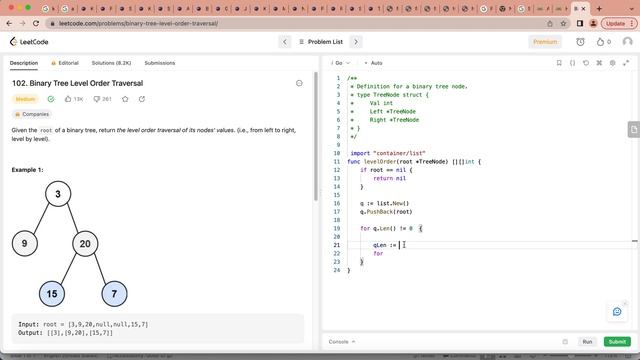The height and width of the screenshot is (360, 640).
Task: Click the streak fire icon
Action: click(x=600, y=42)
